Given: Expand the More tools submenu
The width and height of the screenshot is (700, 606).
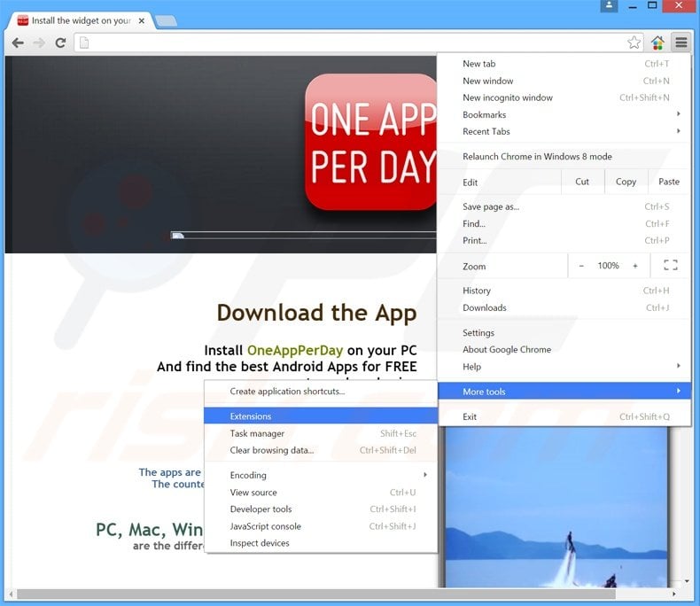Looking at the screenshot, I should coord(564,392).
